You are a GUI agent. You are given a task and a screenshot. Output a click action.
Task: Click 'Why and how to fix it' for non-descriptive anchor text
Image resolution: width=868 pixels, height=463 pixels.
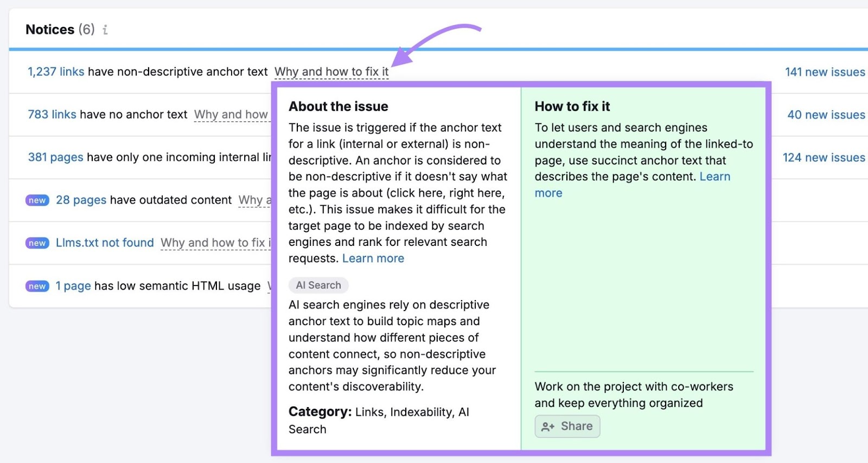pos(331,72)
